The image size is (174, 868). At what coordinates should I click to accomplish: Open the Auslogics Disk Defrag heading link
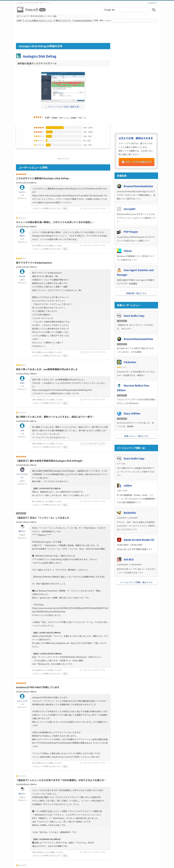(40, 56)
